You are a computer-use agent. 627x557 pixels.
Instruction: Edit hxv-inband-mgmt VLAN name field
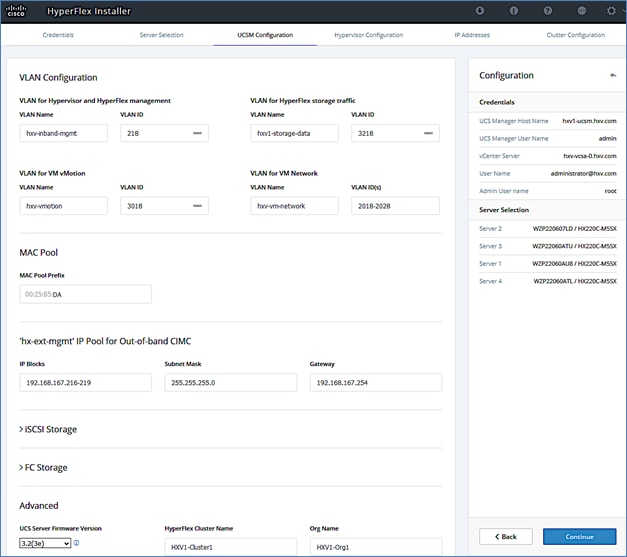(x=64, y=133)
